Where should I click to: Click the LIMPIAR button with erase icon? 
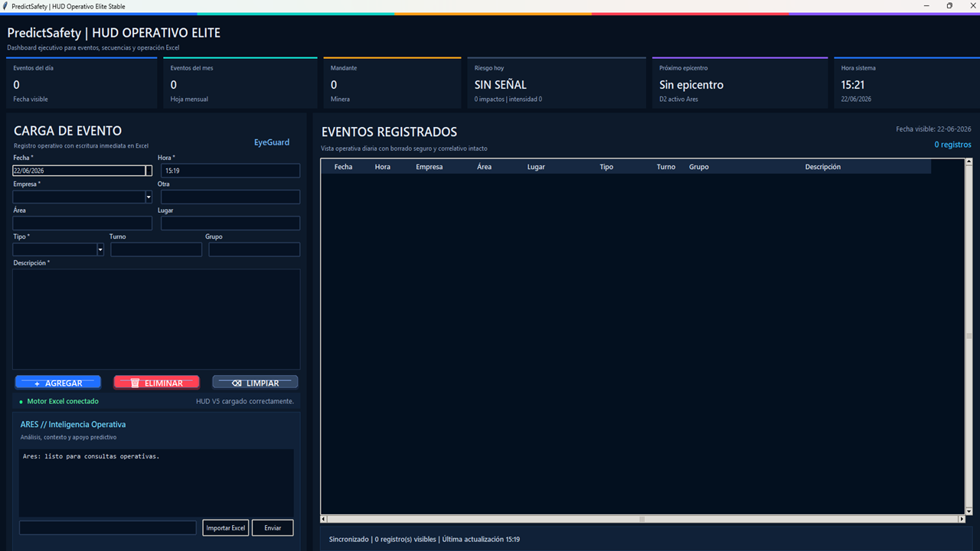pyautogui.click(x=255, y=383)
